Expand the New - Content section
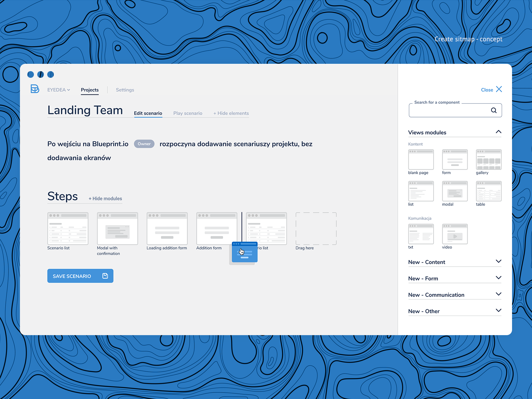 click(455, 262)
